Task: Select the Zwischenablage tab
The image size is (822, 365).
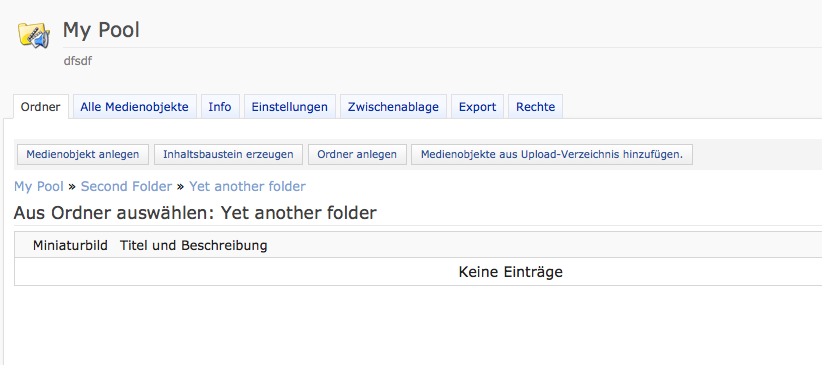Action: 393,107
